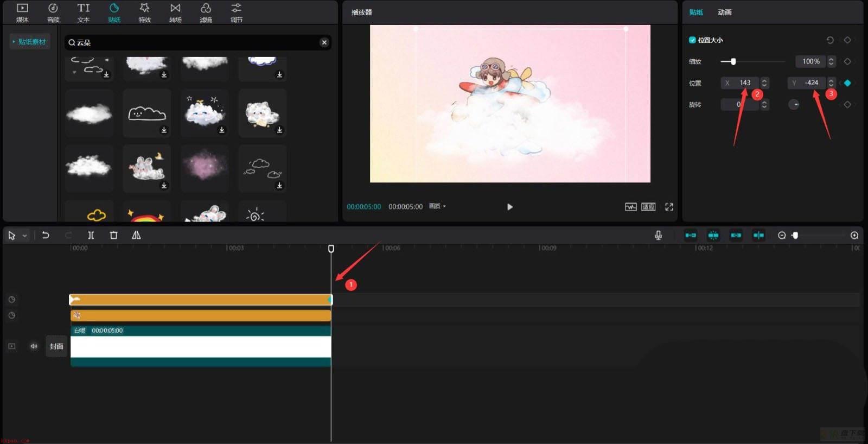
Task: Expand the 贴纸素材 category
Action: click(30, 42)
